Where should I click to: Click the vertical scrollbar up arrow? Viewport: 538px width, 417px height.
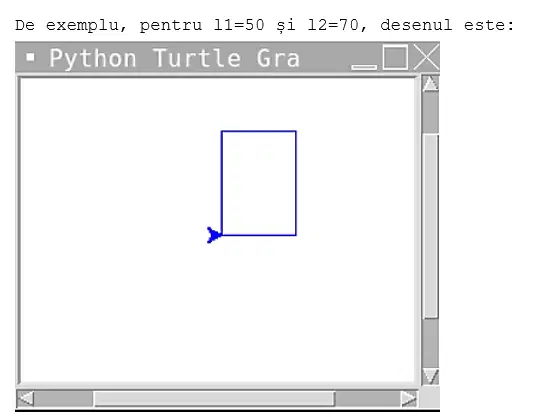(430, 84)
